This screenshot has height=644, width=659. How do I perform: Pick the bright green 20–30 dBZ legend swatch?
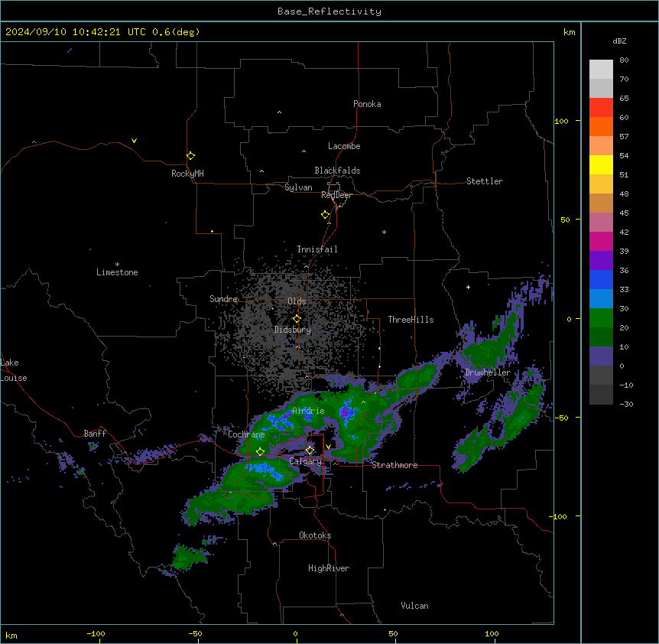601,318
